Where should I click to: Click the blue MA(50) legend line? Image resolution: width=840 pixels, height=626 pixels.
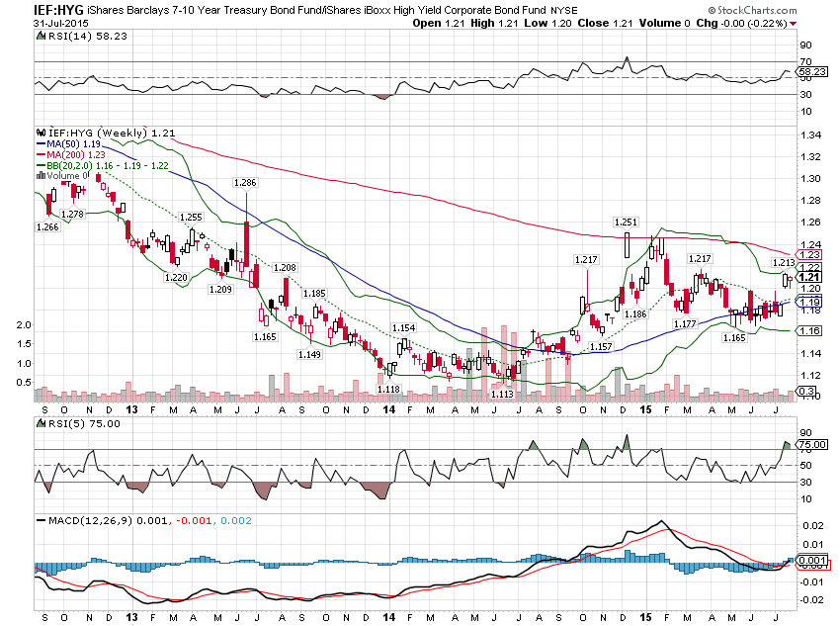point(41,143)
